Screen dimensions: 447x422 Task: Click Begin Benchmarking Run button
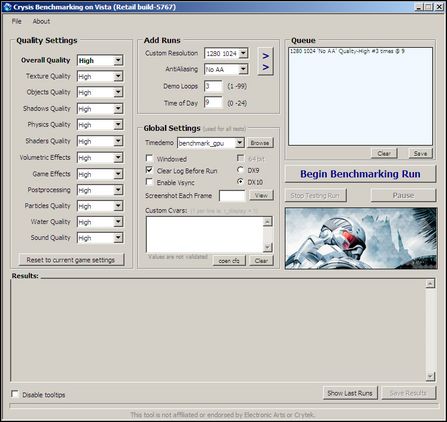tap(360, 174)
